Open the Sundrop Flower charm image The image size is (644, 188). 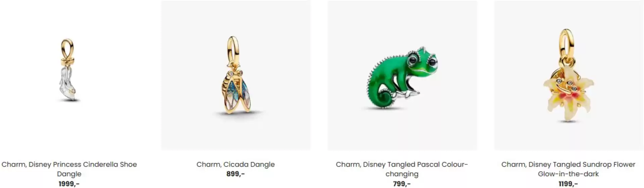569,75
